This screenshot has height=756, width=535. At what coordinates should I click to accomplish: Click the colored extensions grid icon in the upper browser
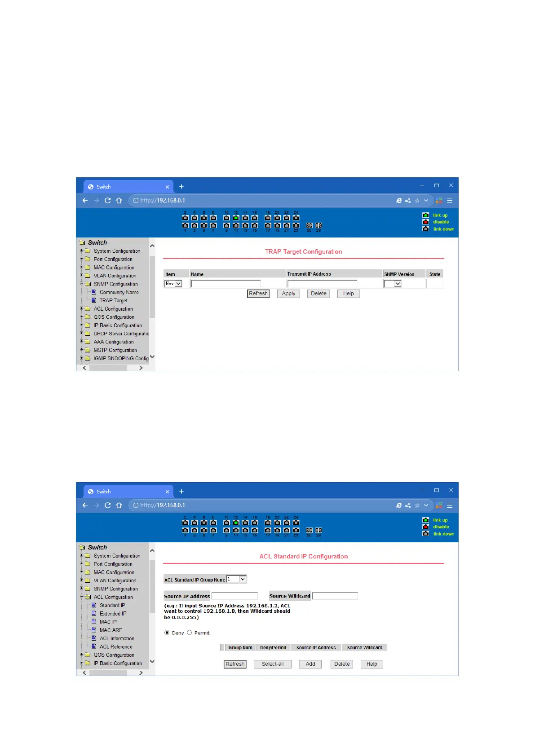439,201
